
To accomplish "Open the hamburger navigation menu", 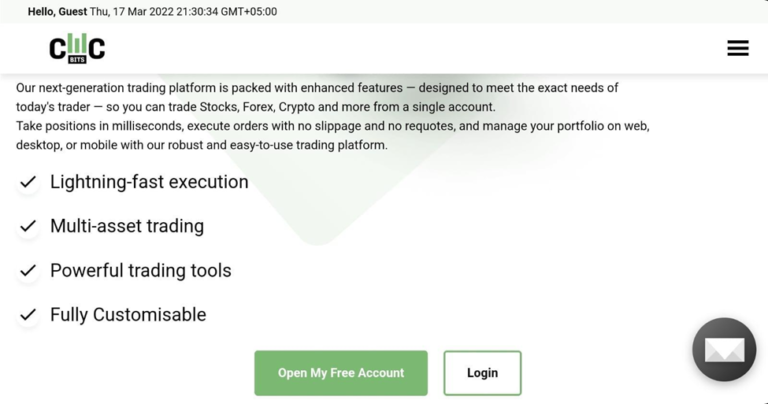I will click(737, 48).
